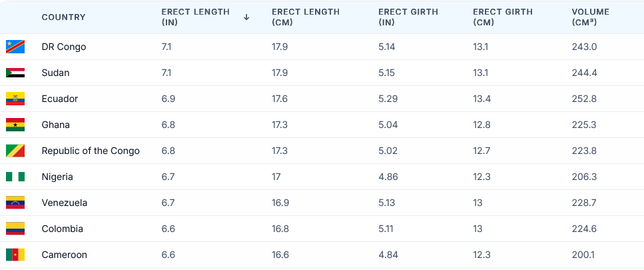Viewport: 644px width, 270px height.
Task: Toggle sort arrow on Erect Length (IN)
Action: tap(246, 17)
